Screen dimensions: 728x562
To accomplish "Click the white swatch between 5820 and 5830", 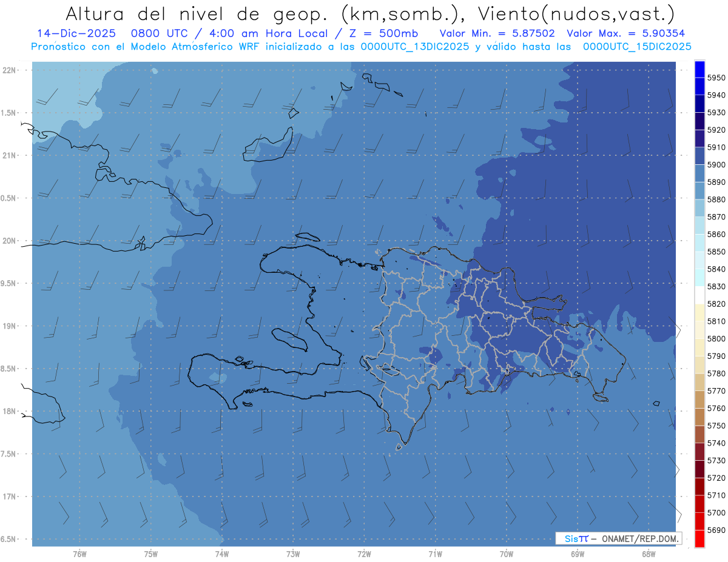I will (x=699, y=295).
